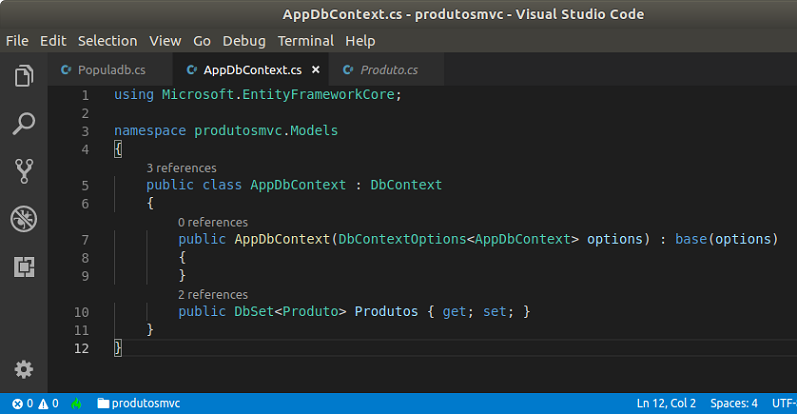Click the 'namespace' keyword on line 3
The width and height of the screenshot is (797, 414).
[150, 131]
